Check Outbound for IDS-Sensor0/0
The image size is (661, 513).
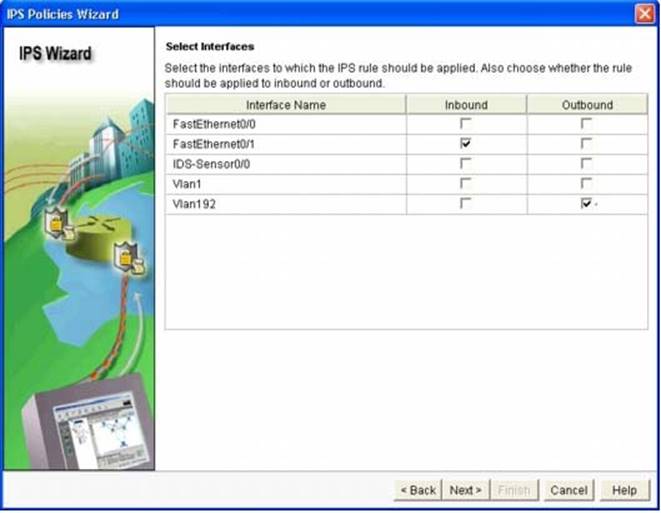[586, 164]
